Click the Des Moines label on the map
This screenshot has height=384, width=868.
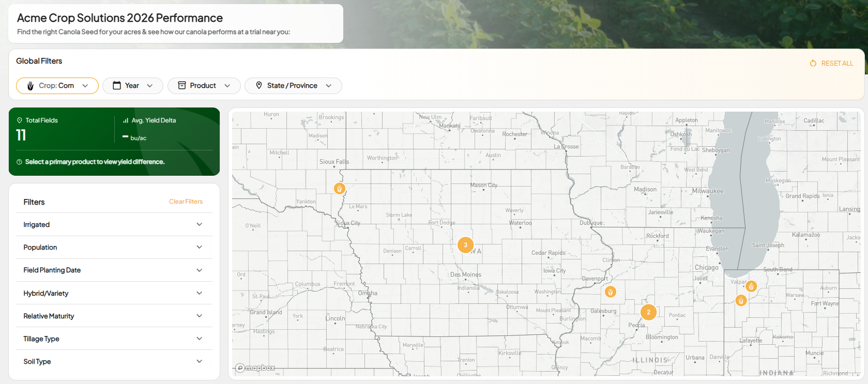(x=466, y=274)
